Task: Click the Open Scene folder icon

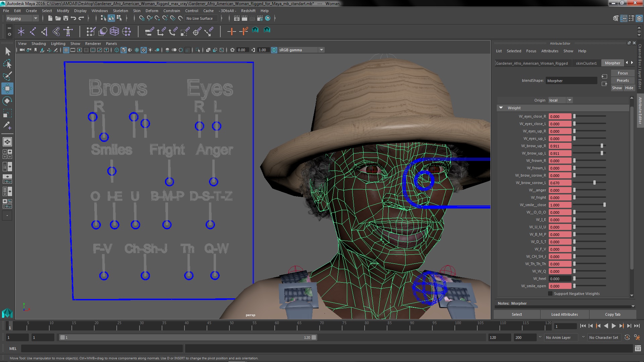Action: [58, 18]
